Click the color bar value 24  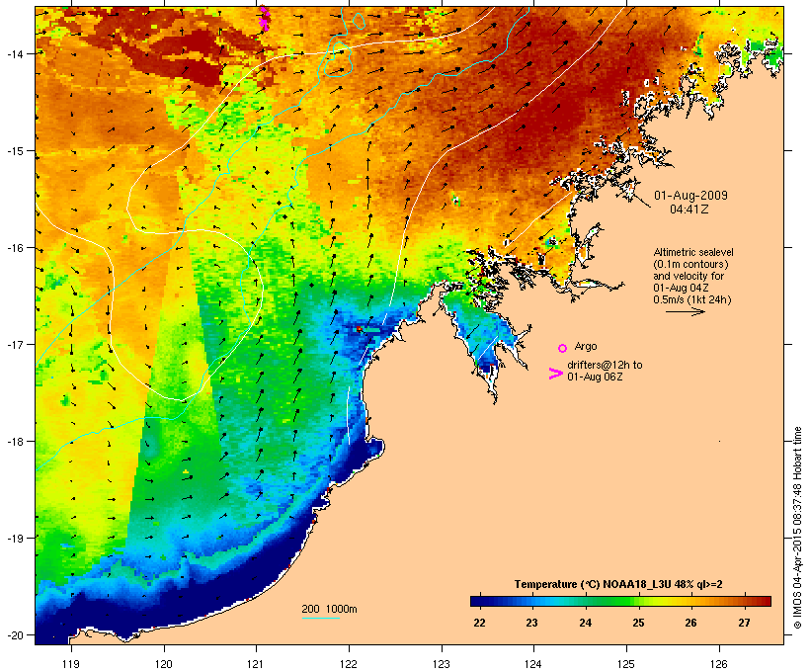[x=586, y=623]
